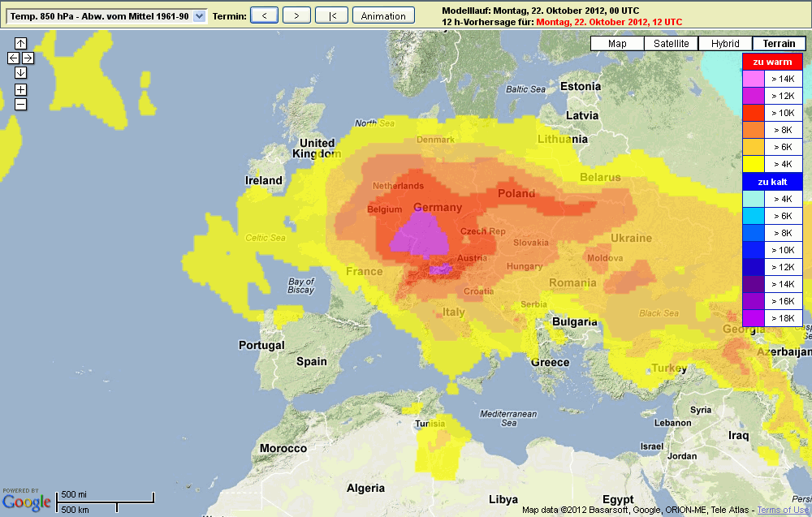Click the Romania label on the map
This screenshot has width=812, height=517.
tap(572, 283)
